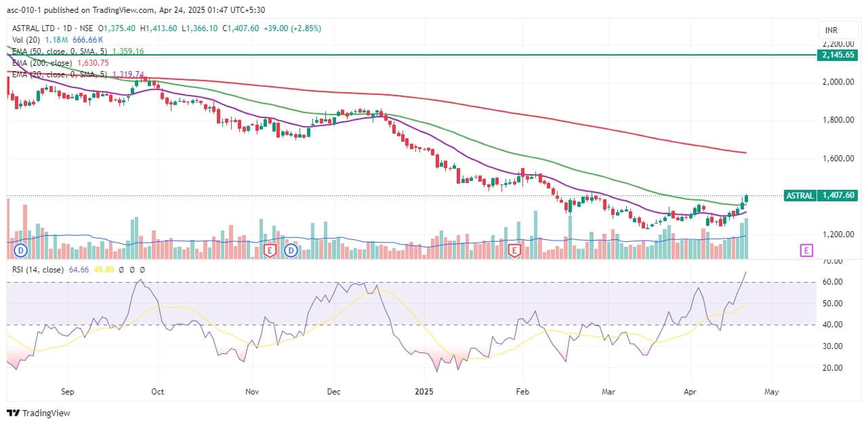
Task: Select the Vol (20) indicator legend
Action: pyautogui.click(x=28, y=40)
